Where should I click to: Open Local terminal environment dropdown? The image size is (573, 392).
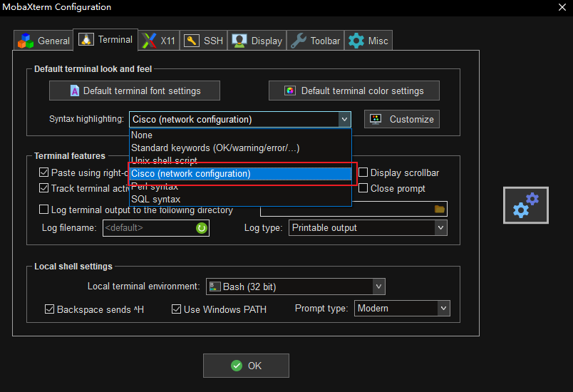[296, 287]
